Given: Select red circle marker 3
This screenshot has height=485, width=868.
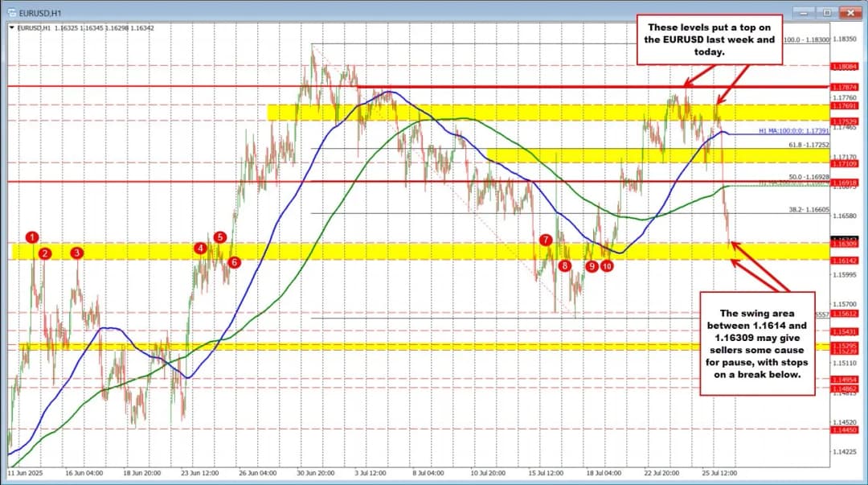Looking at the screenshot, I should [x=76, y=253].
